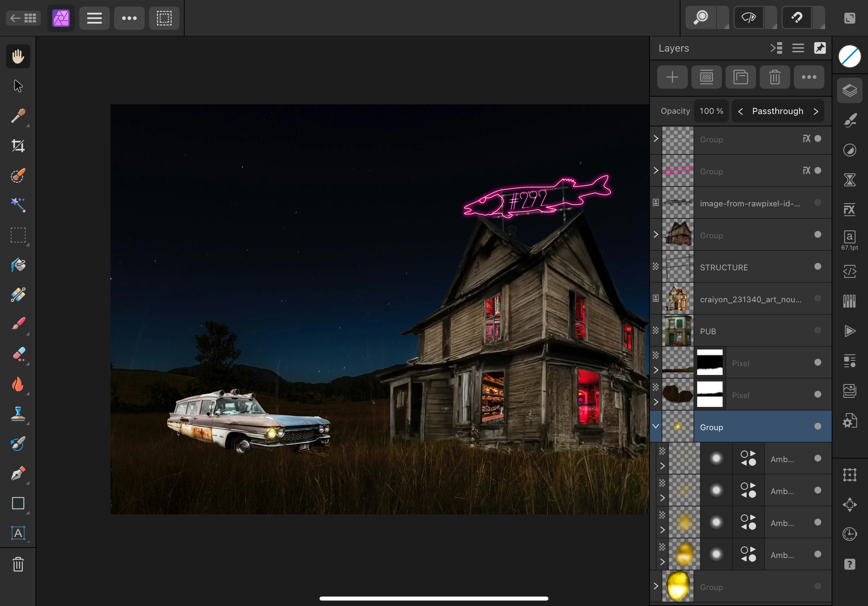Hide the selected Group layer
This screenshot has height=606, width=868.
pyautogui.click(x=818, y=427)
